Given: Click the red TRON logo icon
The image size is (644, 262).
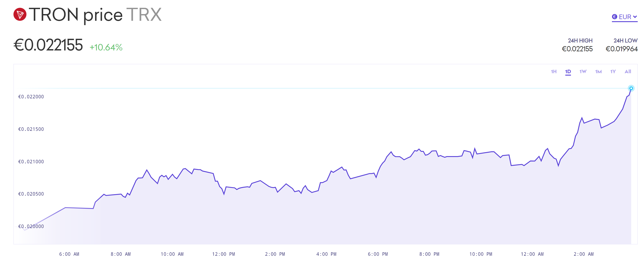Looking at the screenshot, I should coord(20,15).
